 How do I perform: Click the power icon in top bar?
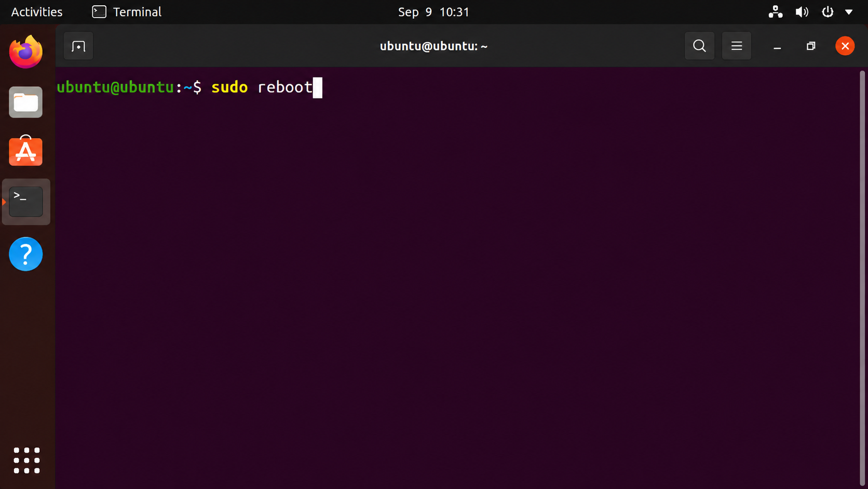[x=828, y=12]
